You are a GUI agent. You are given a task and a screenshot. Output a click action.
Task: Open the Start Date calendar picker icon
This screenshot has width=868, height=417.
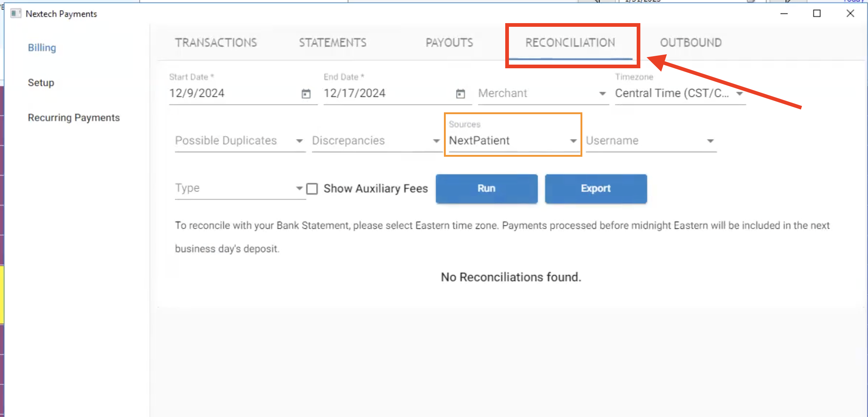[x=306, y=94]
